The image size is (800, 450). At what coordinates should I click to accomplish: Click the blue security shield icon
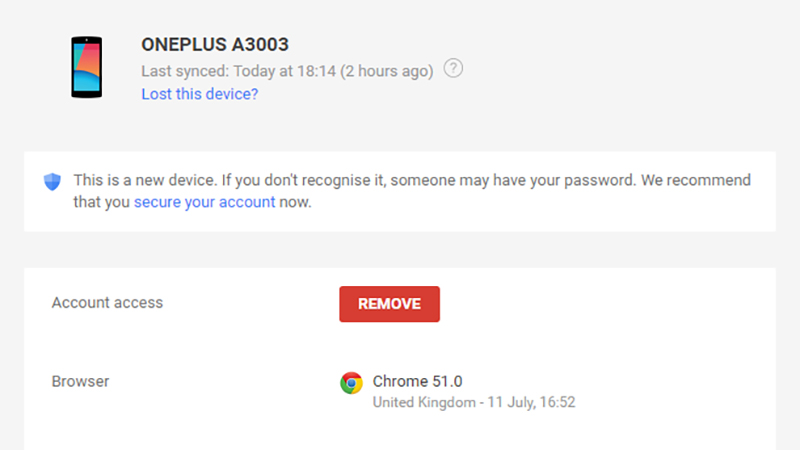pyautogui.click(x=52, y=181)
